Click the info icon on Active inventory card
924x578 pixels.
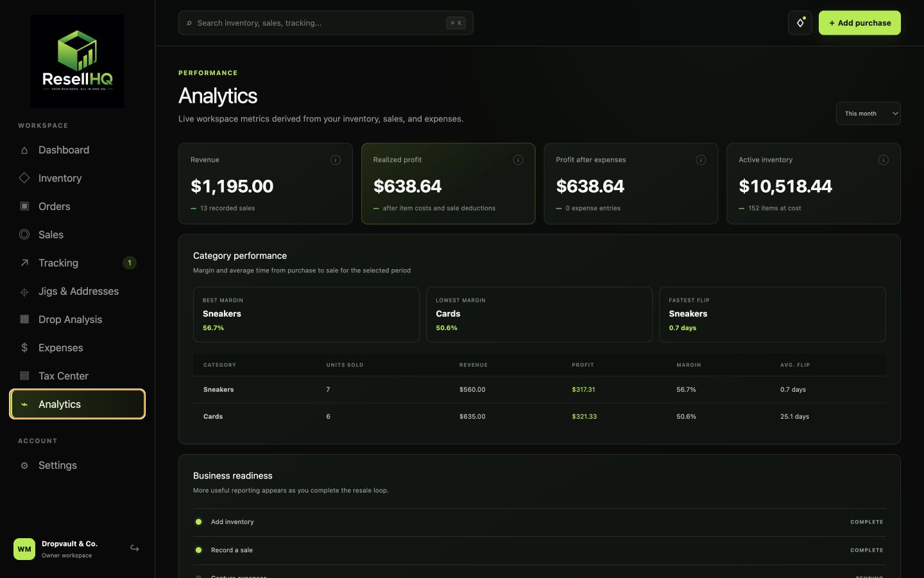coord(884,160)
